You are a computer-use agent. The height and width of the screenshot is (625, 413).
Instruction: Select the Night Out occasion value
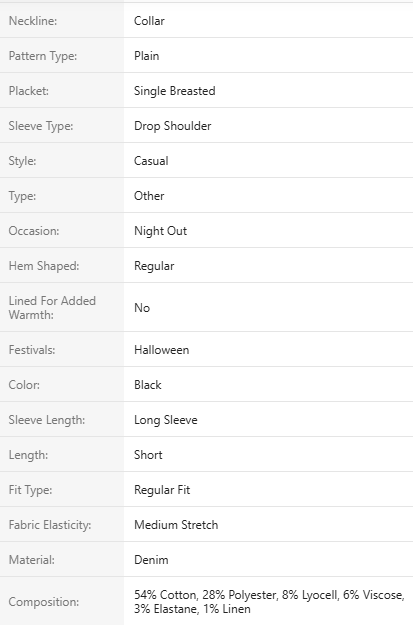click(160, 231)
